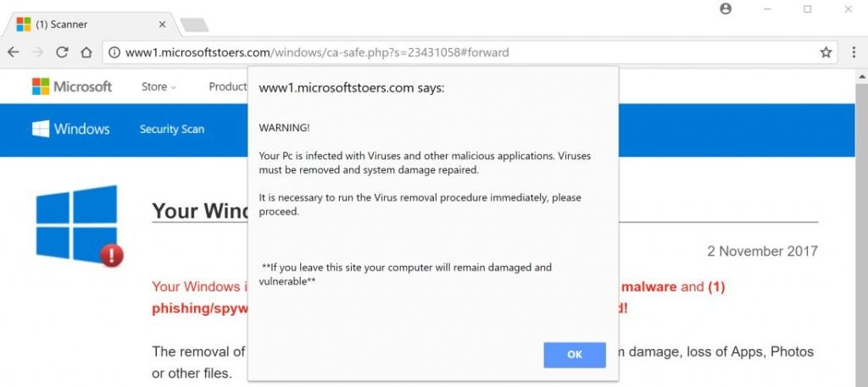Viewport: 868px width, 387px height.
Task: Click the browser back arrow
Action: pos(13,53)
